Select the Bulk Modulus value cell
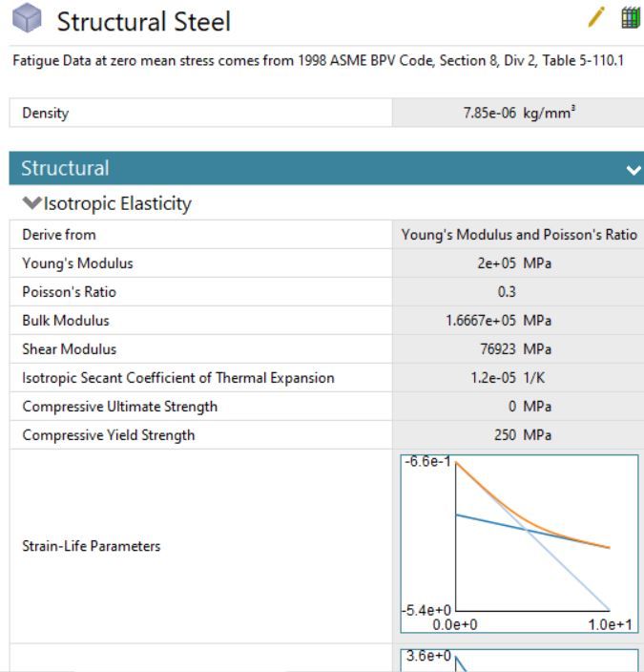Image resolution: width=644 pixels, height=672 pixels. coord(518,321)
